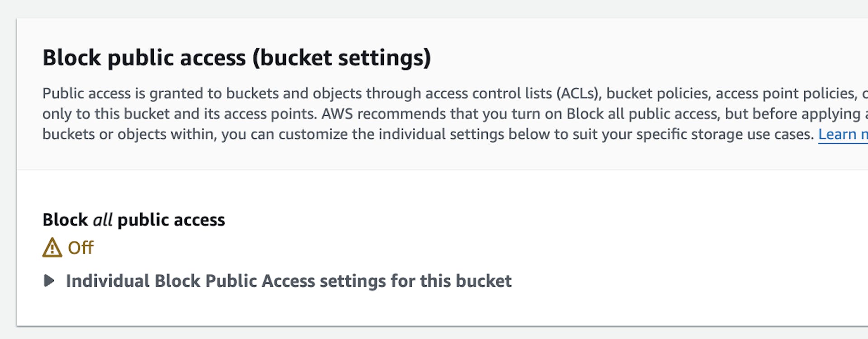Click 'Individual Block Public Access settings' label
868x339 pixels.
click(x=235, y=281)
